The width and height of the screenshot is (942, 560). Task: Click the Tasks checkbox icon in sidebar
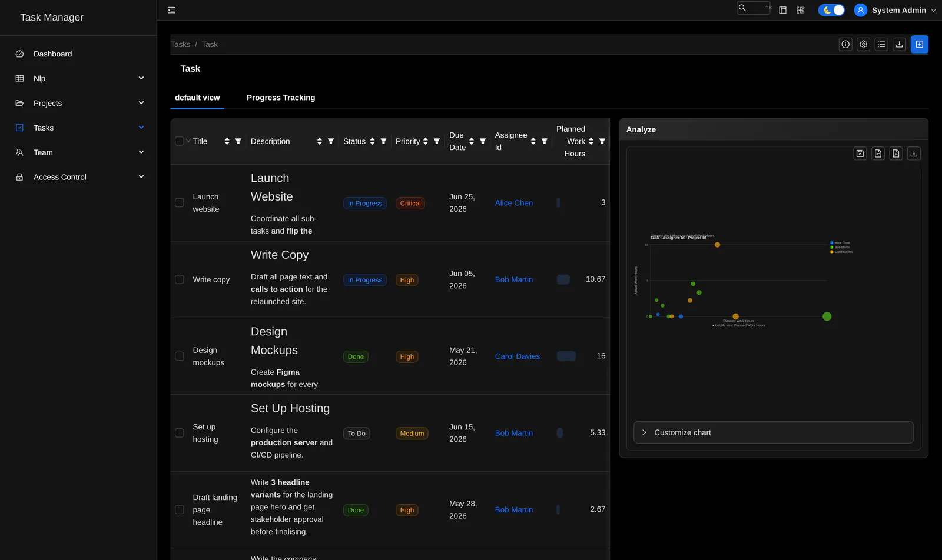click(19, 128)
